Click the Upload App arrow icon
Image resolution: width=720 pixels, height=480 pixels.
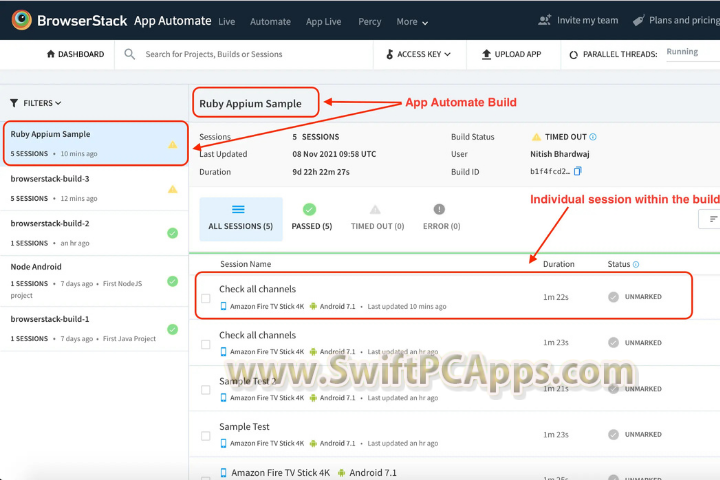point(486,54)
